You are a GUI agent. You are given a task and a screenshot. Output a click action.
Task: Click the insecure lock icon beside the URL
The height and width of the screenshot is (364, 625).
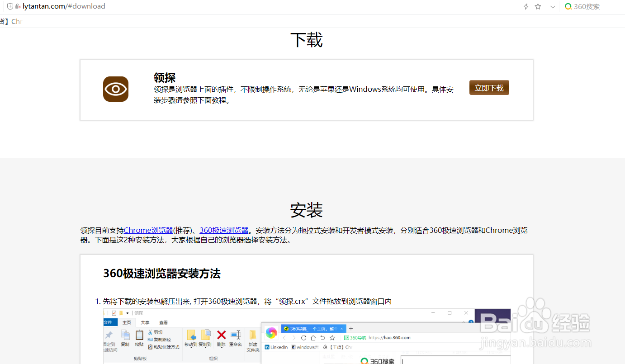(x=18, y=6)
